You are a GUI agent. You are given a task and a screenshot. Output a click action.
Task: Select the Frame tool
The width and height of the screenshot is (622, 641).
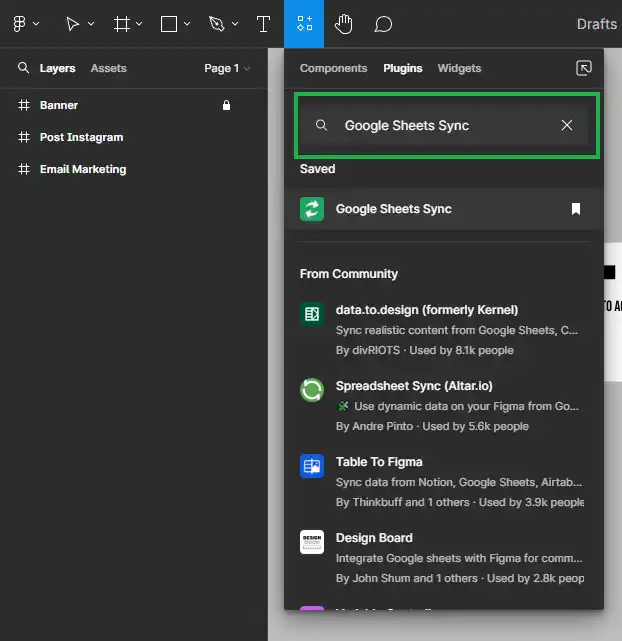(x=122, y=24)
